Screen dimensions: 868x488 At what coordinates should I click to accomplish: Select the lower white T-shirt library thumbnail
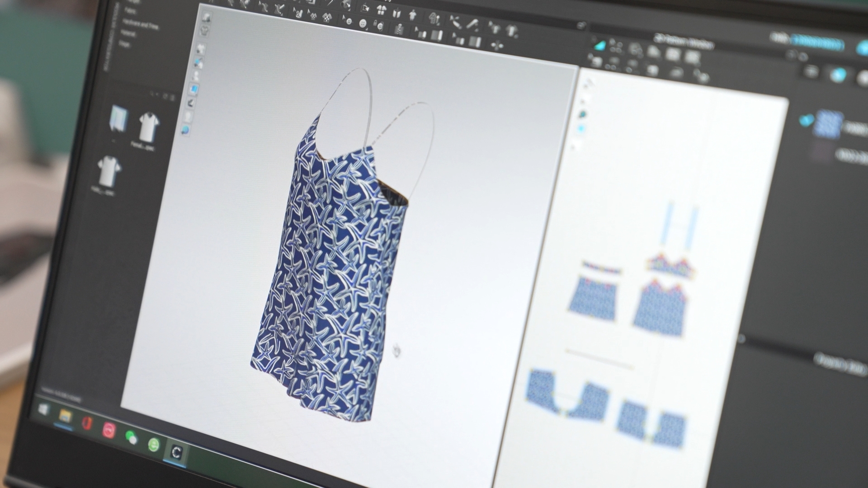[109, 171]
